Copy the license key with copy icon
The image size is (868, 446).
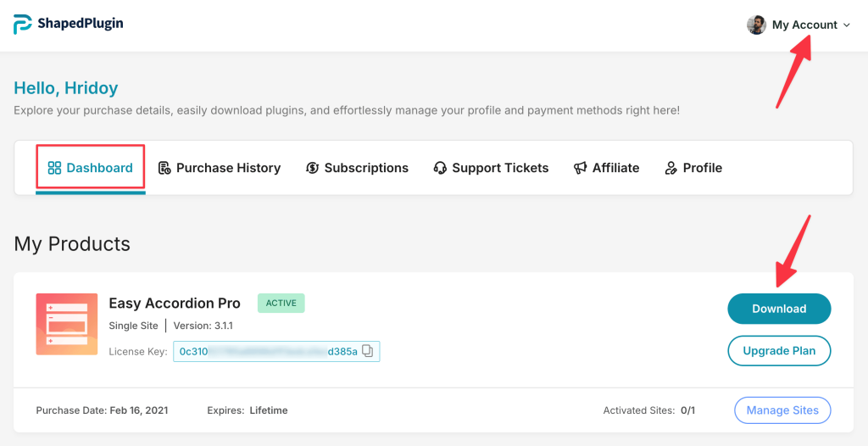point(368,351)
